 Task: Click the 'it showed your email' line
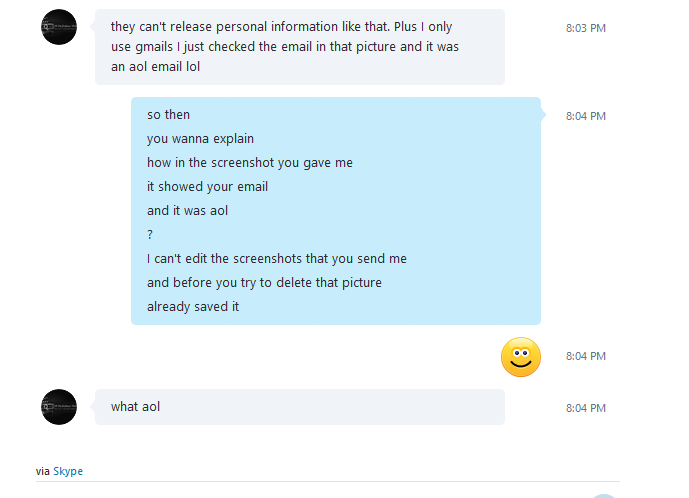tap(207, 187)
